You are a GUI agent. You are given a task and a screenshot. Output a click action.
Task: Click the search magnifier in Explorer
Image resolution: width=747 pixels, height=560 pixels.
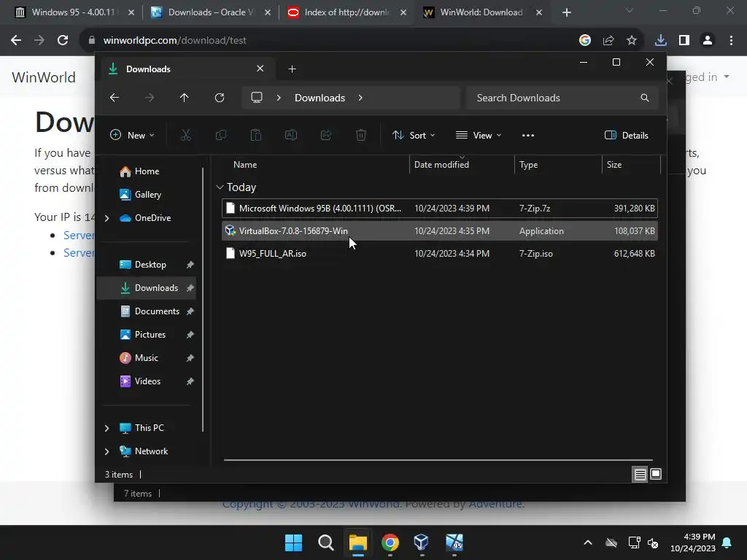pos(645,98)
